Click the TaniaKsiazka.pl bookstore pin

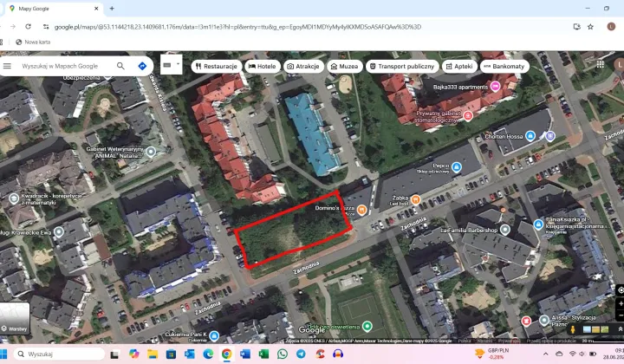tap(538, 224)
